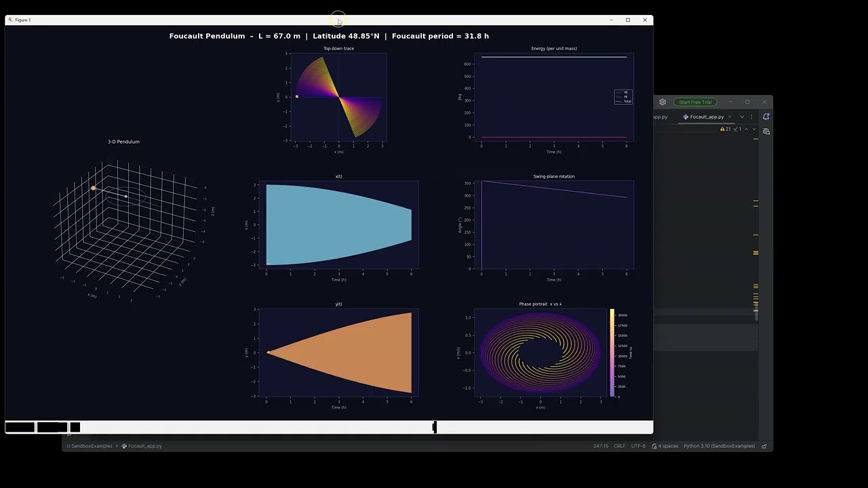Click the 247:15 caret position indicator
The image size is (868, 488).
click(601, 446)
